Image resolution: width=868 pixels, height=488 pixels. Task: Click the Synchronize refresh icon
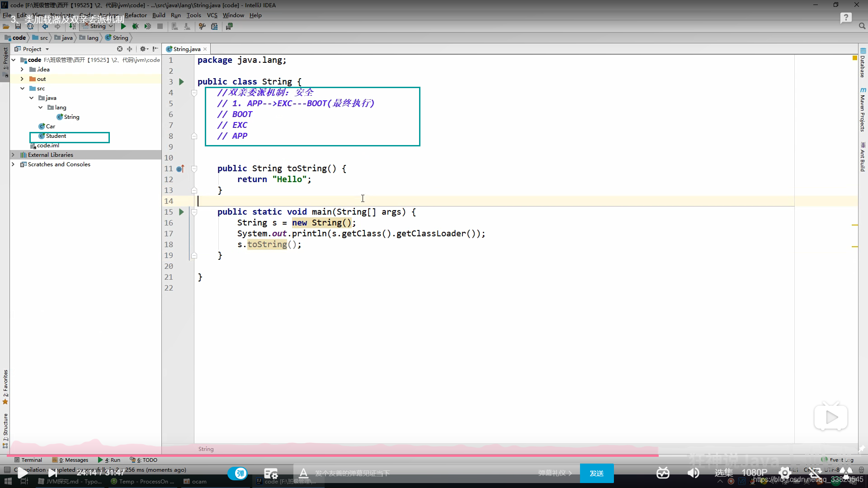[30, 26]
